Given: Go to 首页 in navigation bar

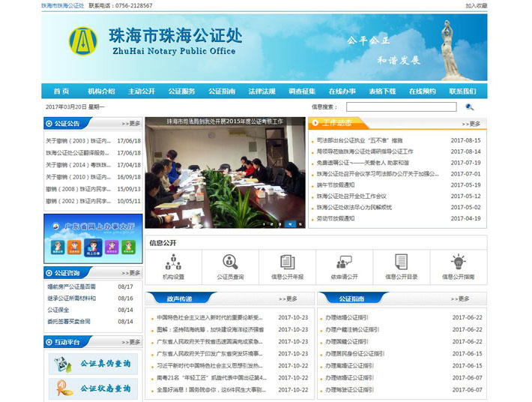Looking at the screenshot, I should tap(61, 91).
